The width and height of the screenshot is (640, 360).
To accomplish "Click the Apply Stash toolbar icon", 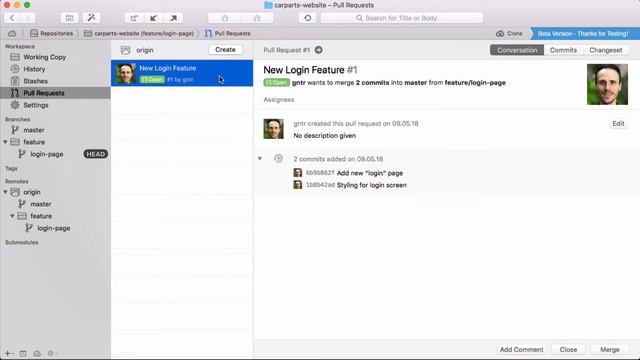I will [x=257, y=18].
